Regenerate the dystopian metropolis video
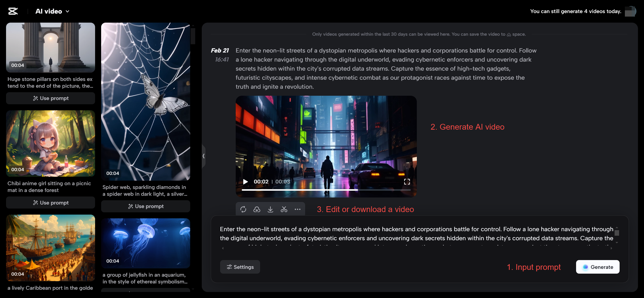 (244, 209)
